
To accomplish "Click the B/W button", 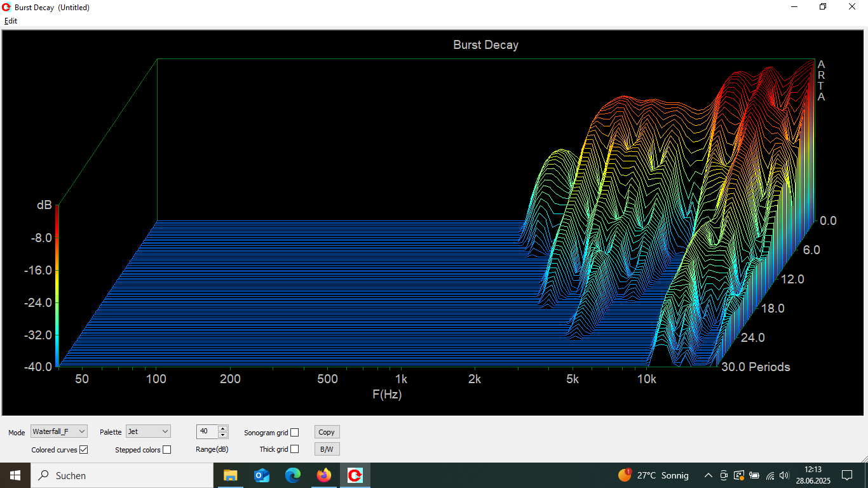I will point(327,449).
